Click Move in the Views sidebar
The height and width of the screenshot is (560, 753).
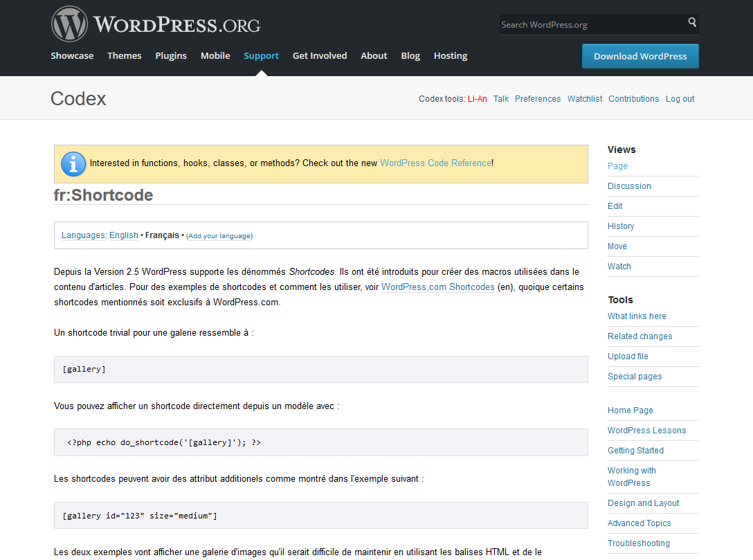(617, 246)
